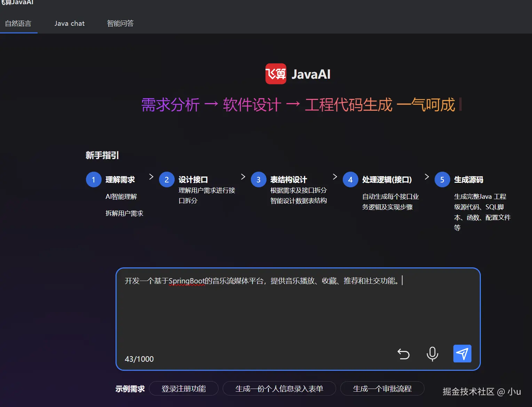Click the SpringBoot word in input
532x407 pixels.
click(x=187, y=281)
